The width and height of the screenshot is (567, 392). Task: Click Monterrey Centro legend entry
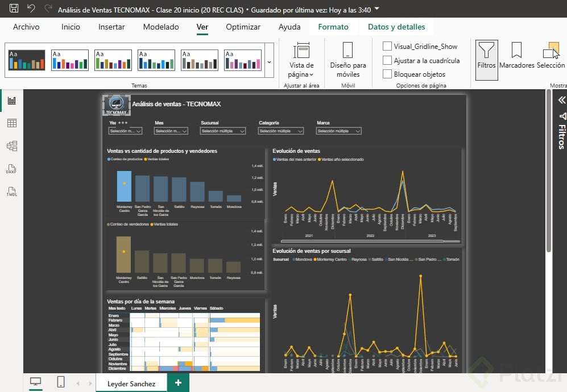[x=330, y=260]
